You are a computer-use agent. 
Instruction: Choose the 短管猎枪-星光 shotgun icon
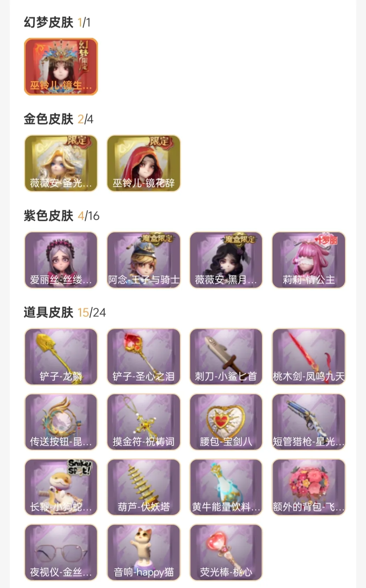(x=309, y=422)
